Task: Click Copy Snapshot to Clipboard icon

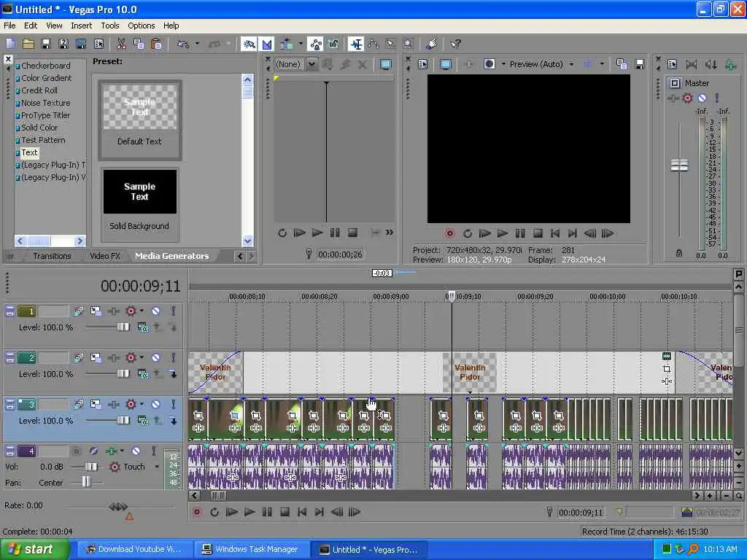Action: pos(622,64)
